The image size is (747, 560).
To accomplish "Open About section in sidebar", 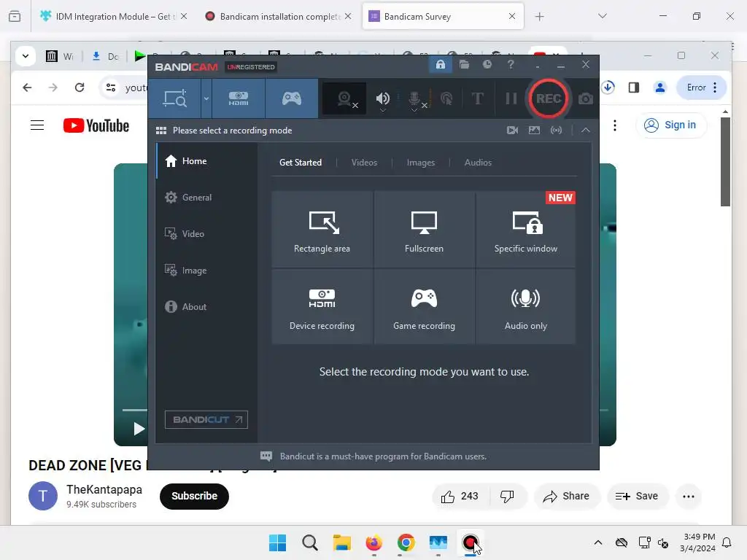I will pos(206,307).
